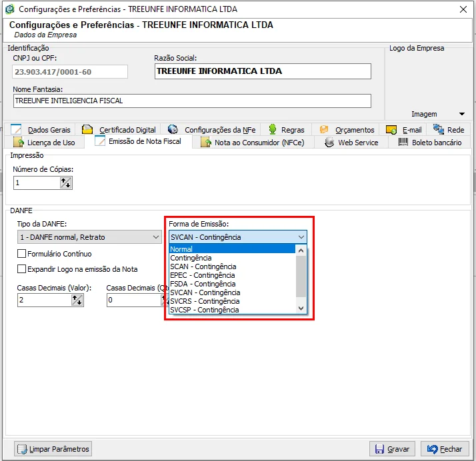Click the emission list scrollbar thumb

[x=301, y=276]
